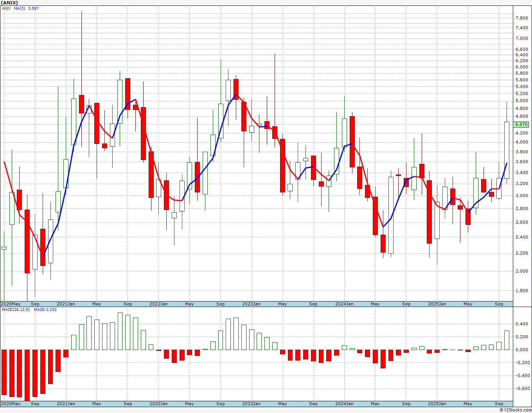Click 2022Jan on the MACD panel time axis
The image size is (532, 413).
(x=159, y=404)
